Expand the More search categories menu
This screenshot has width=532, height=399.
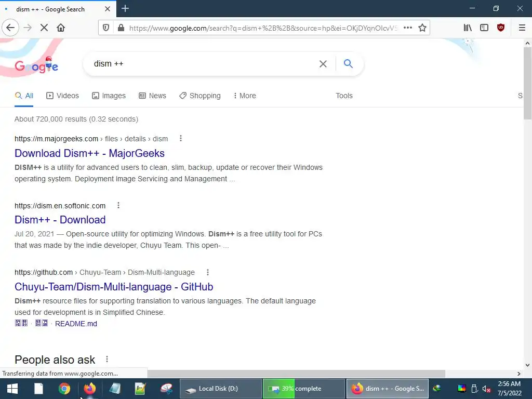click(x=245, y=96)
